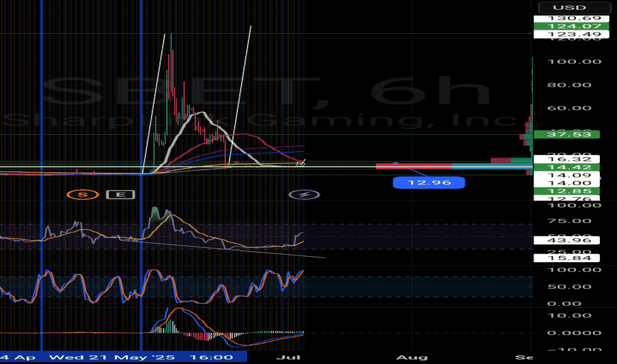Click the purple lightning bolt marker

point(304,195)
